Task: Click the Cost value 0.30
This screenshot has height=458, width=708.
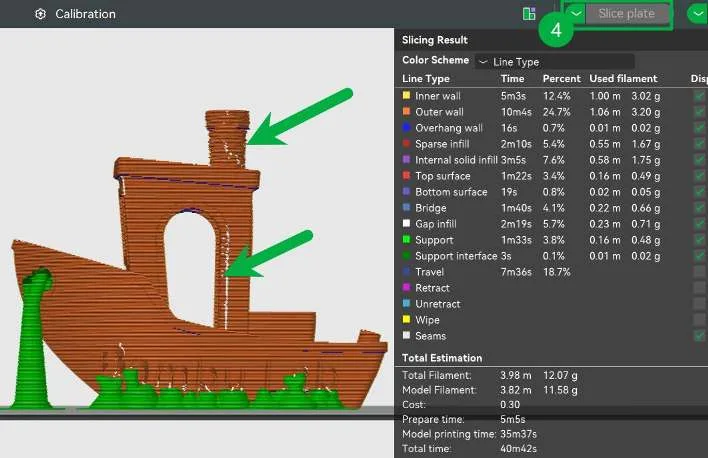Action: (x=510, y=404)
